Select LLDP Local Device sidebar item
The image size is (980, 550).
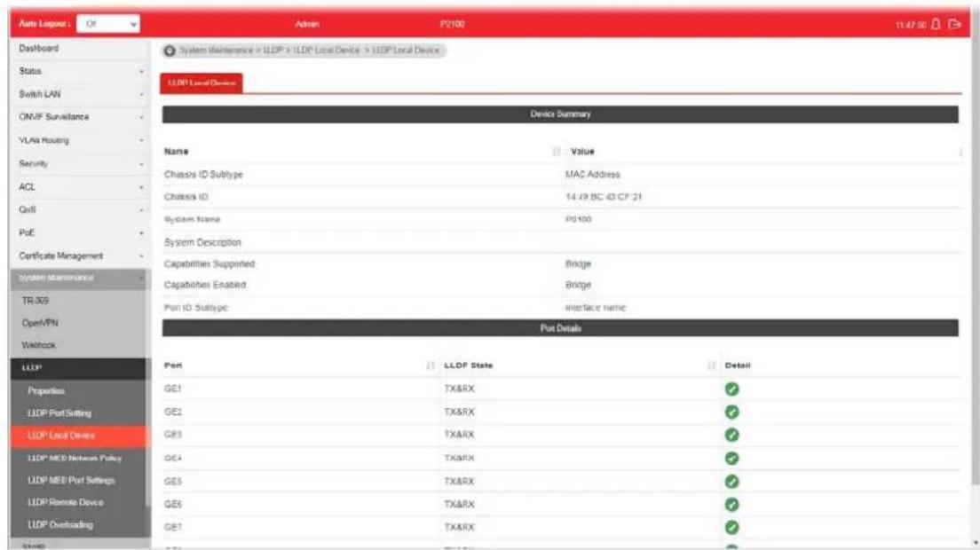tap(79, 436)
